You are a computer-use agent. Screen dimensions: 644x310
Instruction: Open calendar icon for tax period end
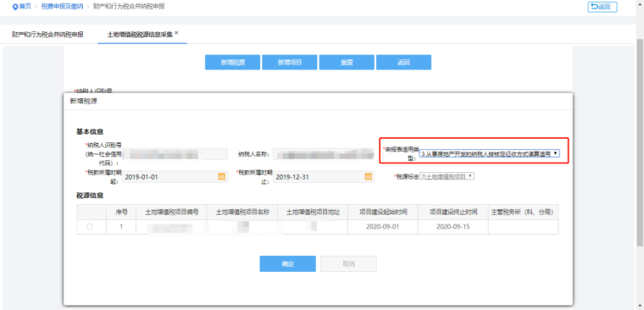369,177
